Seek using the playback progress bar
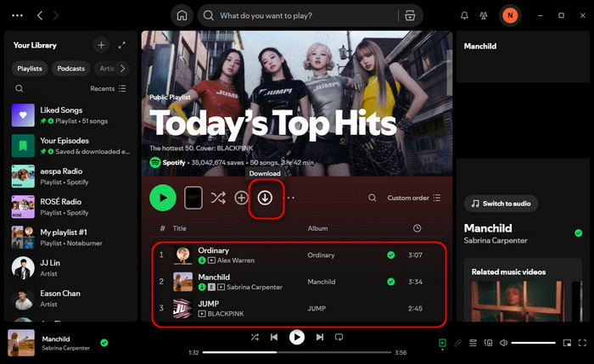The height and width of the screenshot is (364, 594). (x=297, y=352)
